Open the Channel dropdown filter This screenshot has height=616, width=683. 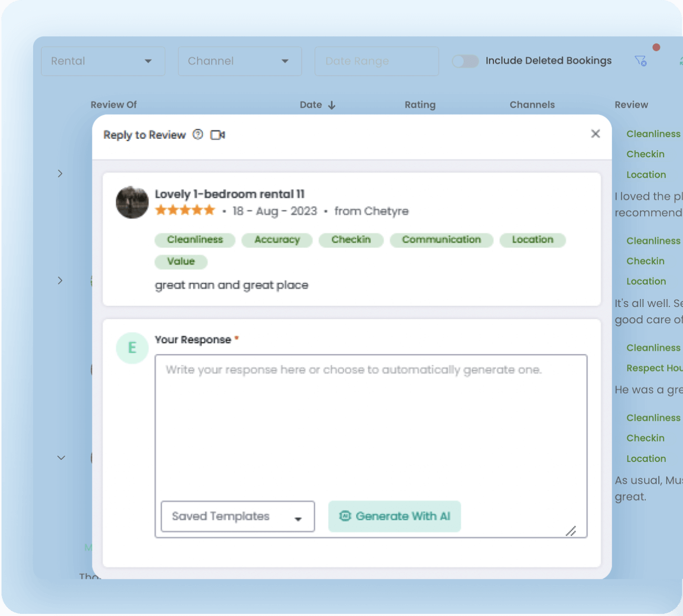(240, 61)
